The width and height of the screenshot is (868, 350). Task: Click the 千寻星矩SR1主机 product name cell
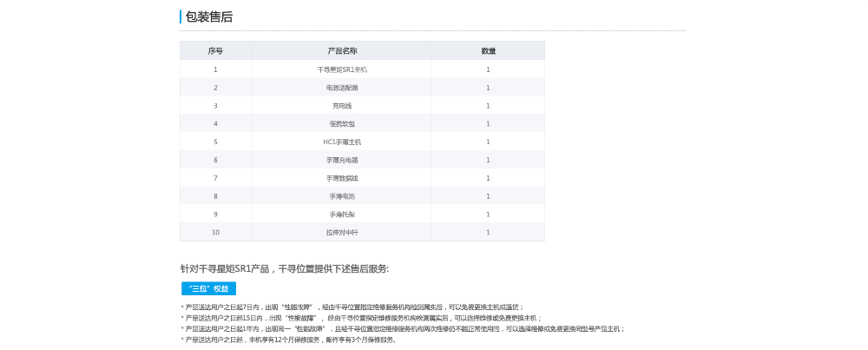click(x=342, y=69)
